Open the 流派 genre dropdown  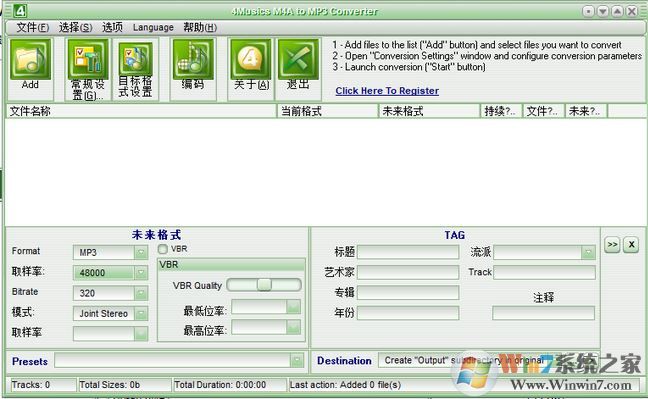coord(588,252)
